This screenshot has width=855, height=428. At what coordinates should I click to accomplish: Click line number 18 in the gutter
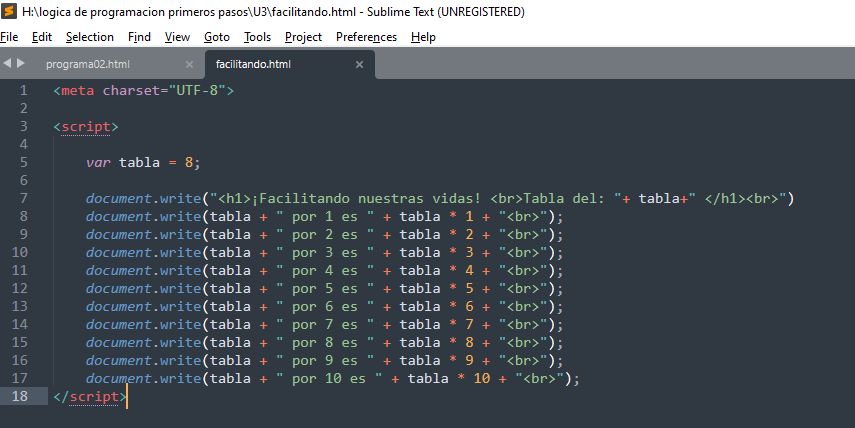[x=20, y=396]
